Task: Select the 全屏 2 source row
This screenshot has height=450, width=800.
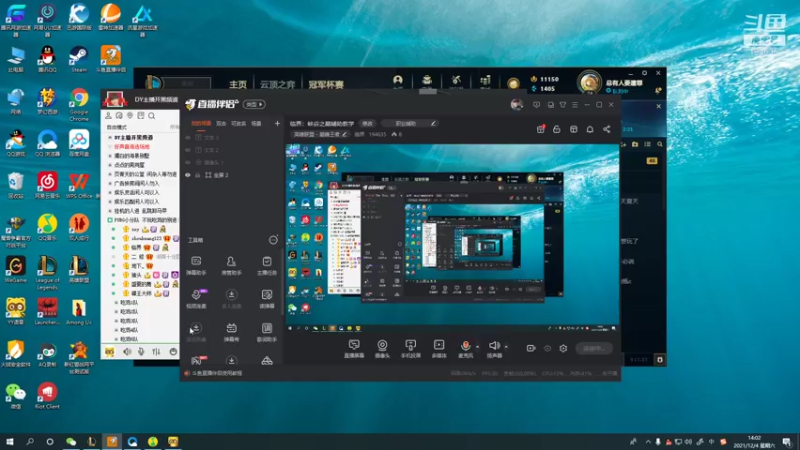Action: (x=232, y=175)
